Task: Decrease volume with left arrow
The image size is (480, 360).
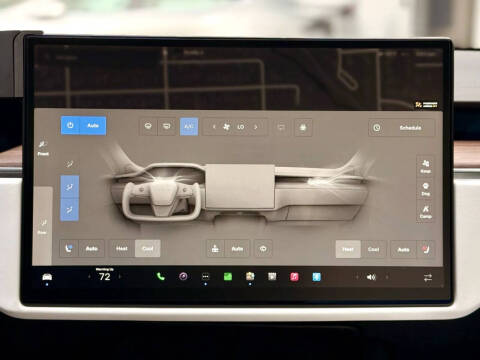Action: tap(357, 277)
